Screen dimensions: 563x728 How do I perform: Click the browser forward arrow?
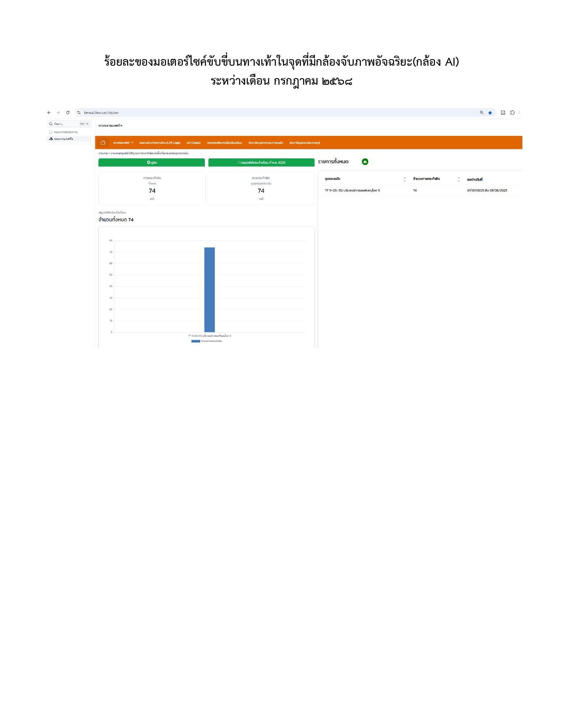(58, 113)
